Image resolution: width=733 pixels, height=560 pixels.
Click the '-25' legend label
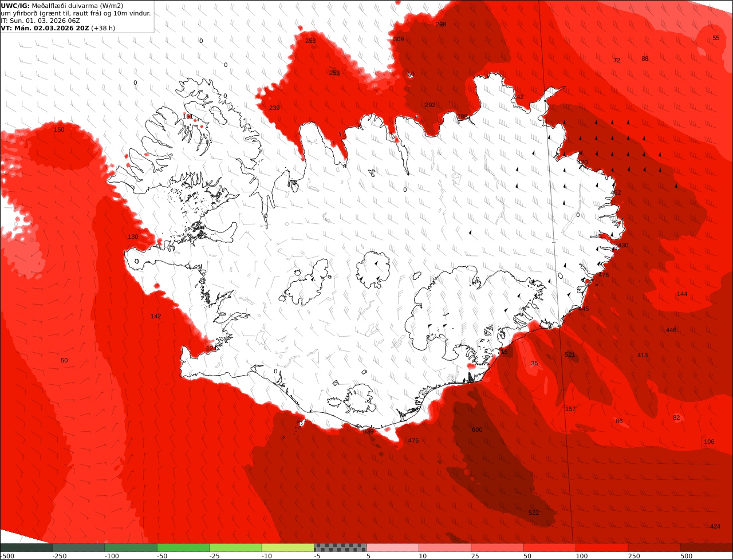tap(215, 556)
